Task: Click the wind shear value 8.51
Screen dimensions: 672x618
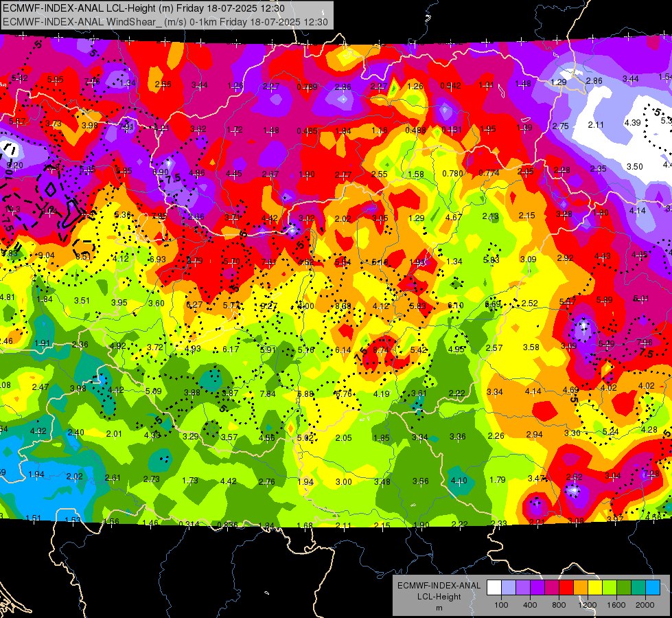Action: tap(83, 256)
